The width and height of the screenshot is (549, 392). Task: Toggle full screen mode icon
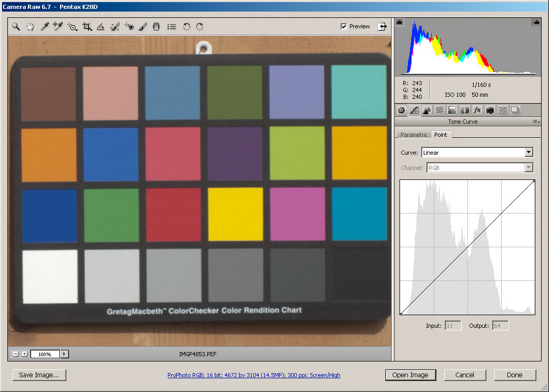click(x=382, y=26)
